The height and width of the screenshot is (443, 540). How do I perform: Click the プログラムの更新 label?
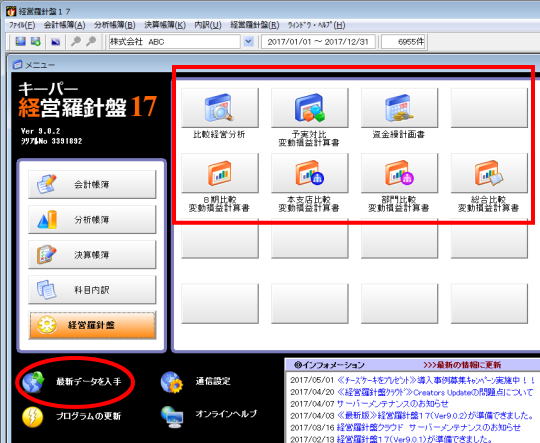pos(89,416)
